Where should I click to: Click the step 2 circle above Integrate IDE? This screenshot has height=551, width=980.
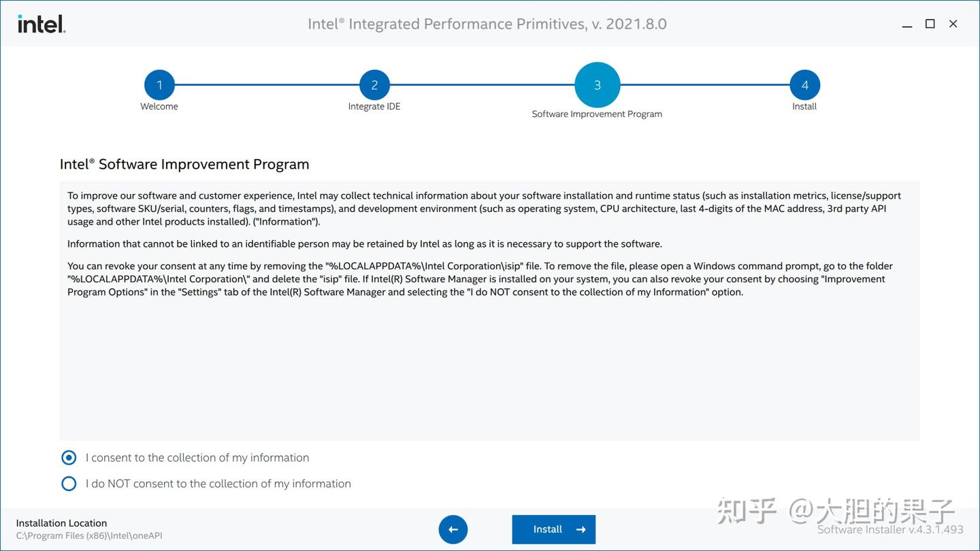(374, 85)
